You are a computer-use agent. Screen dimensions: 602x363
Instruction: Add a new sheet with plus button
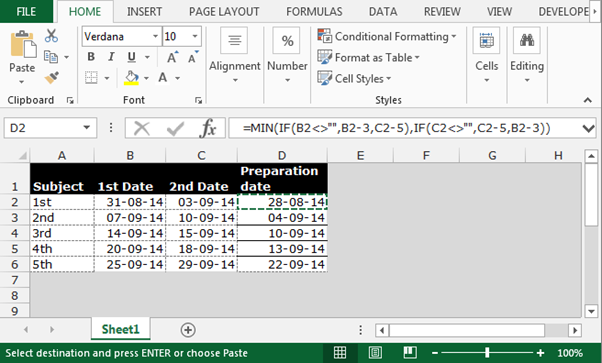tap(188, 330)
